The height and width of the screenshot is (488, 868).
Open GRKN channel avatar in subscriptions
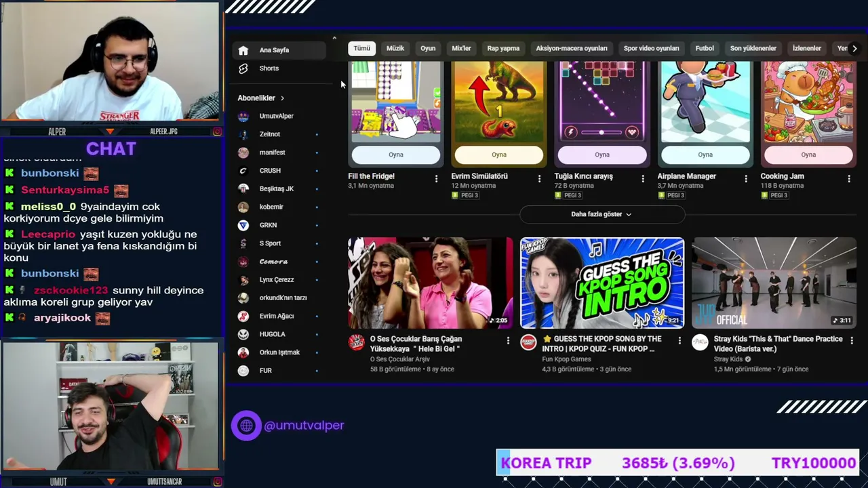point(243,225)
